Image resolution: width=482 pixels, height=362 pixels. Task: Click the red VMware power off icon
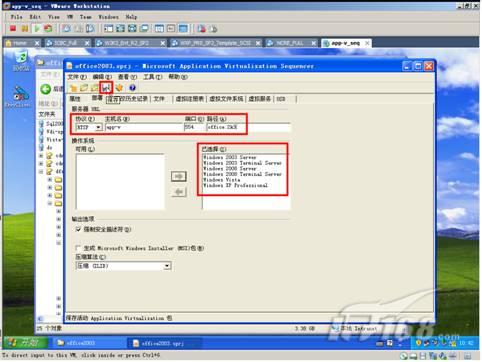(13, 29)
